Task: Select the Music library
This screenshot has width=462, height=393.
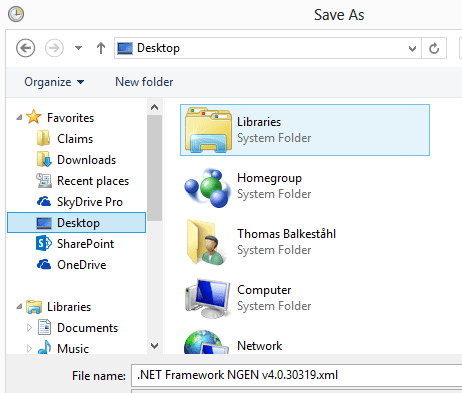Action: click(x=73, y=349)
